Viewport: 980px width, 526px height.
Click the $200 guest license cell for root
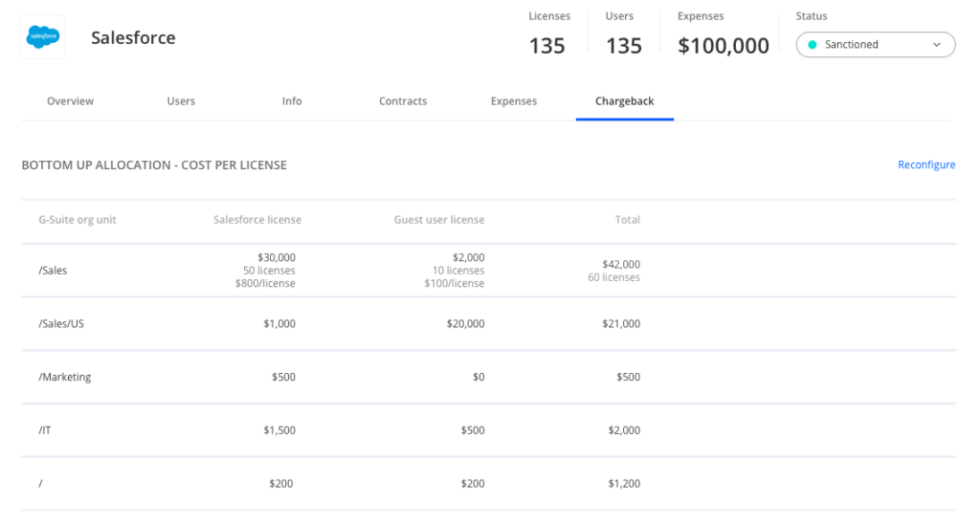click(x=473, y=483)
